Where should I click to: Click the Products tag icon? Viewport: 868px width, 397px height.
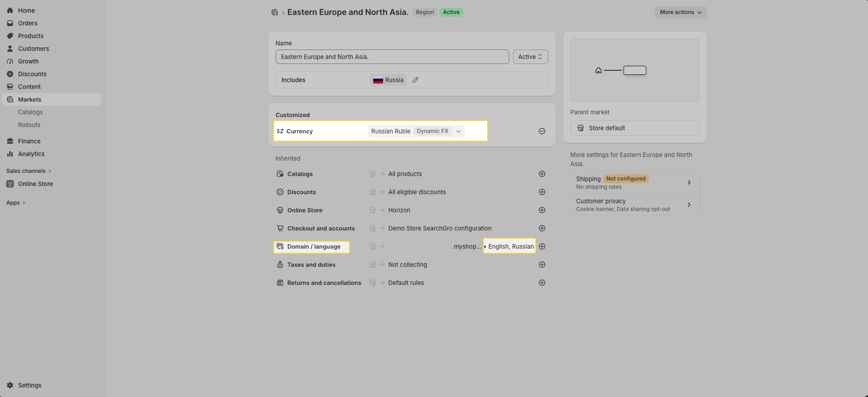[x=10, y=36]
